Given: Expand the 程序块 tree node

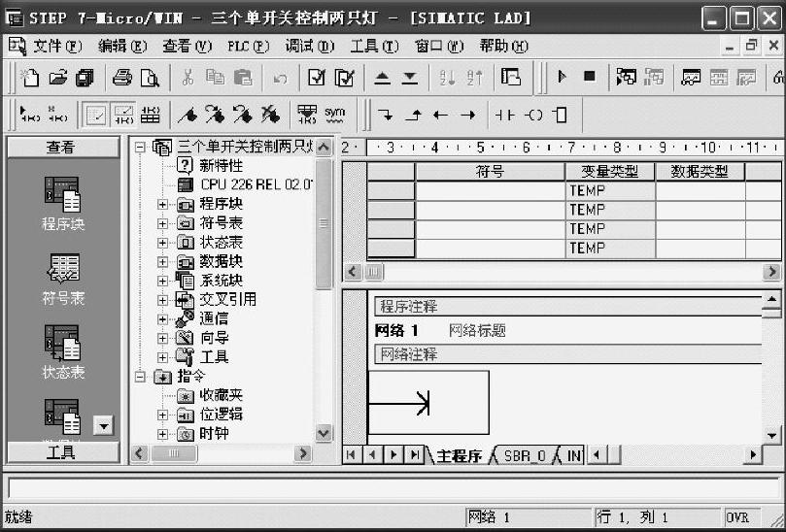Looking at the screenshot, I should pos(162,205).
